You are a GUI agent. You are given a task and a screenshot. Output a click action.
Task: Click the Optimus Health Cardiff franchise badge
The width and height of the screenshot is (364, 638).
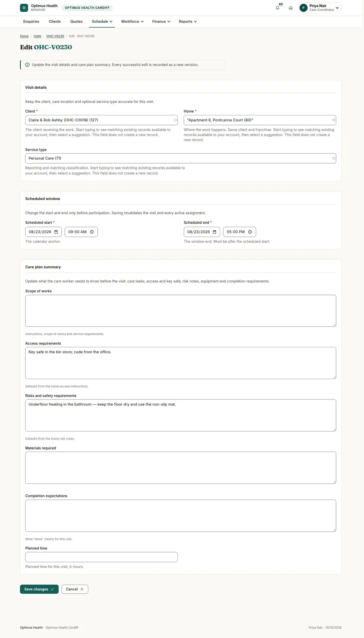coord(87,8)
